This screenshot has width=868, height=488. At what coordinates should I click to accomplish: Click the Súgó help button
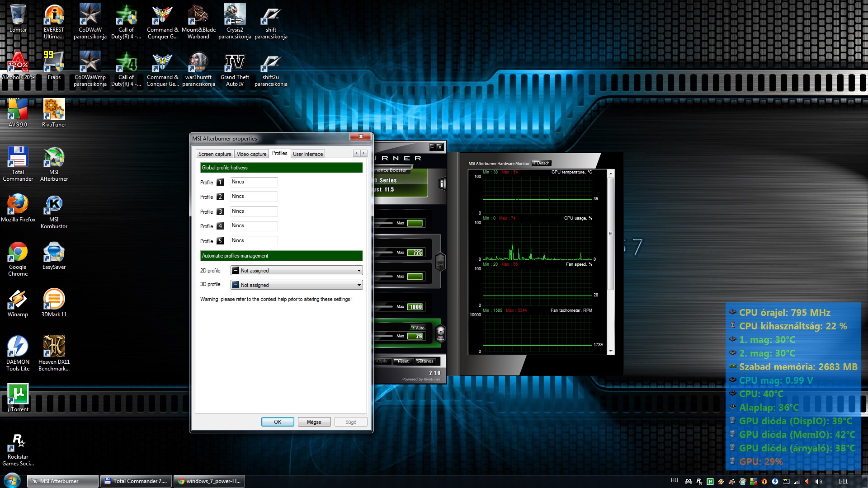coord(351,422)
